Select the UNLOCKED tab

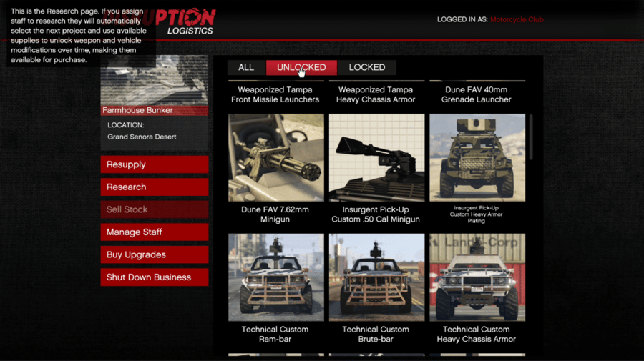click(x=301, y=67)
